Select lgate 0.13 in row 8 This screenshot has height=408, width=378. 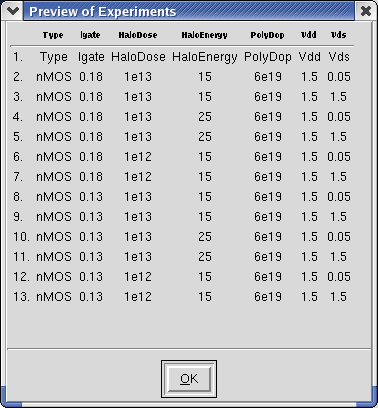tap(91, 197)
